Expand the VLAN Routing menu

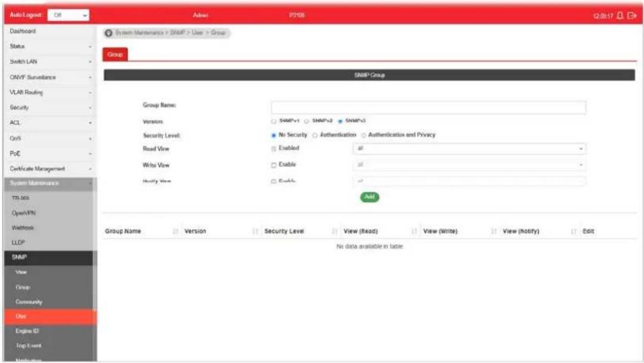click(x=50, y=92)
